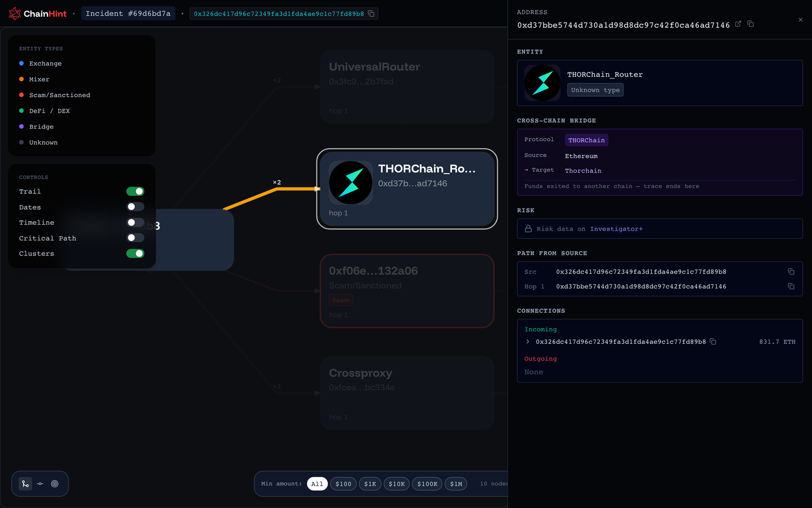Copy the panel address 0xd37bbe…
The width and height of the screenshot is (812, 508).
pyautogui.click(x=751, y=24)
